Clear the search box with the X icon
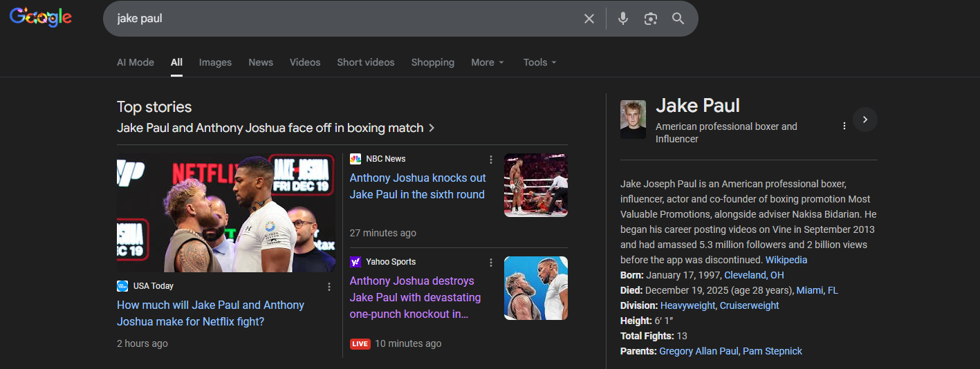 [x=589, y=19]
